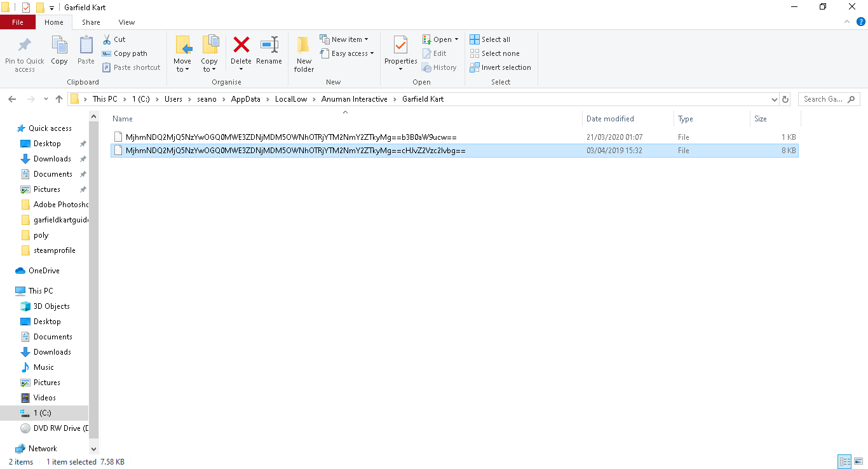Click Select all in ribbon
The height and width of the screenshot is (469, 868).
[x=490, y=39]
